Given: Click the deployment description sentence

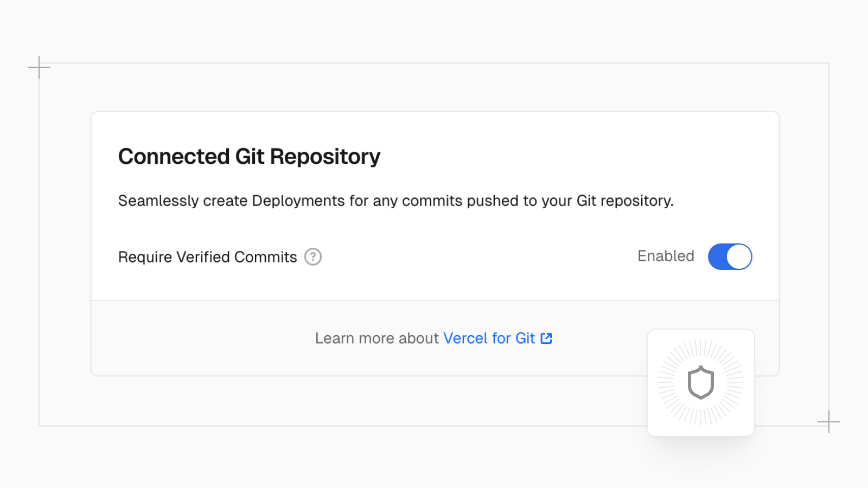Looking at the screenshot, I should (395, 201).
